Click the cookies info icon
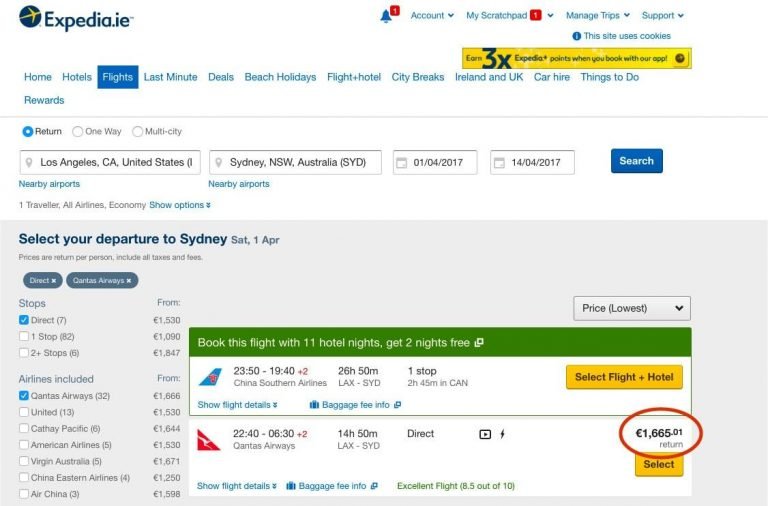Viewport: 768px width, 506px height. click(x=576, y=36)
